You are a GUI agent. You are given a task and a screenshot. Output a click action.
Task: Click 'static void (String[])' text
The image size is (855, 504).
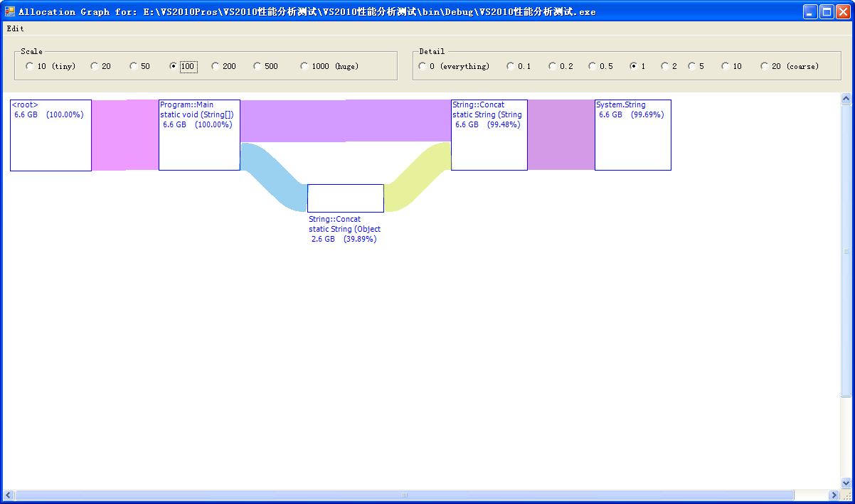tap(197, 114)
